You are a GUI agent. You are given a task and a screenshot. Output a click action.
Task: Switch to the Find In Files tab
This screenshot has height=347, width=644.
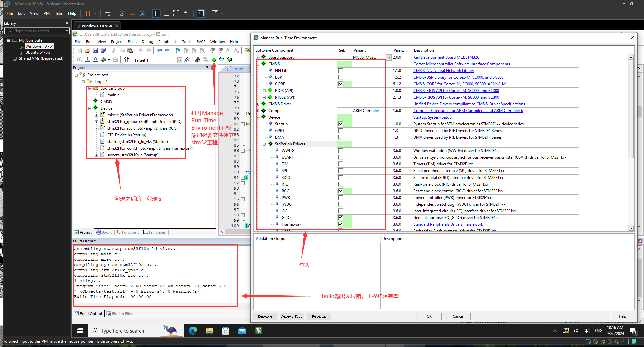pyautogui.click(x=120, y=314)
